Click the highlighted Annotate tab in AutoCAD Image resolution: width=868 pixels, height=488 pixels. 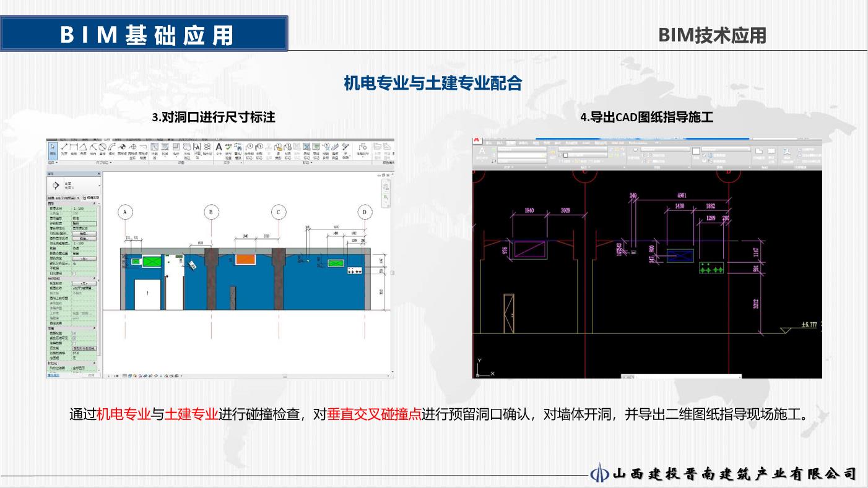tap(510, 143)
